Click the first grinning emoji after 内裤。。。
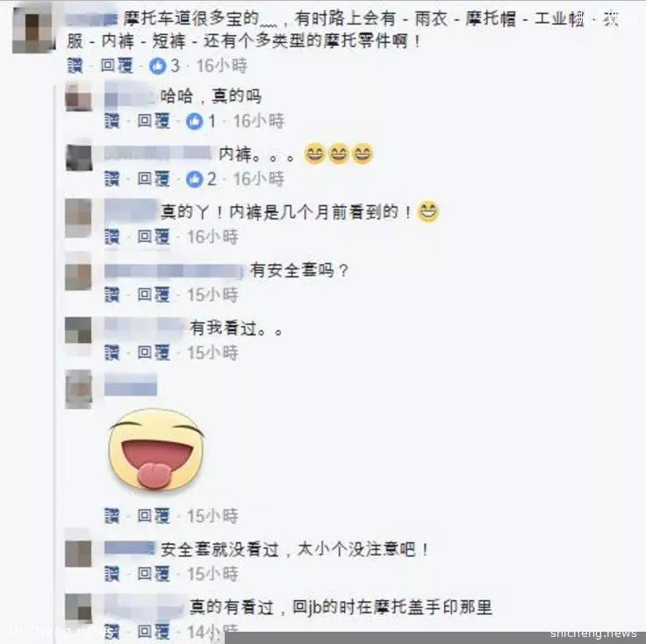The image size is (646, 644). click(x=315, y=154)
